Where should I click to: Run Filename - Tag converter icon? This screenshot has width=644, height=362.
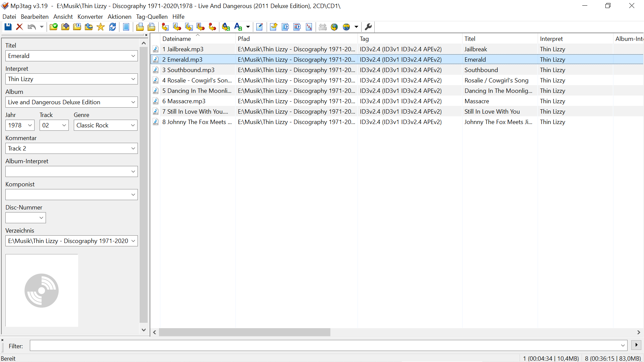177,27
